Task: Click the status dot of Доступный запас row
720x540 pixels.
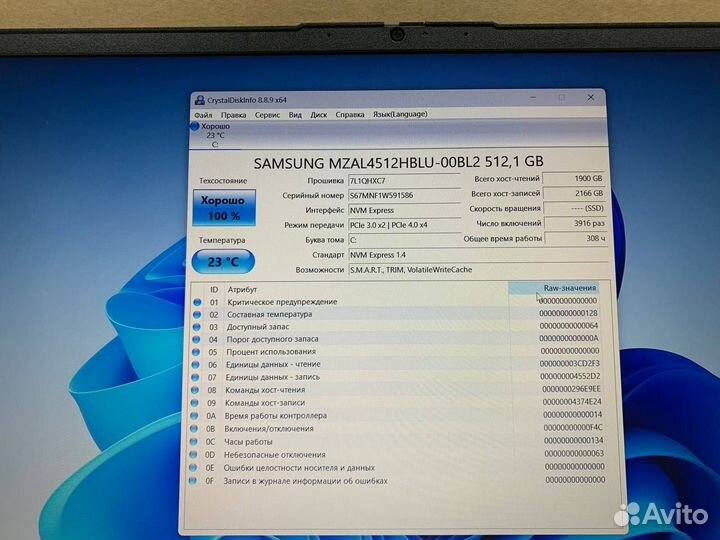Action: 197,327
